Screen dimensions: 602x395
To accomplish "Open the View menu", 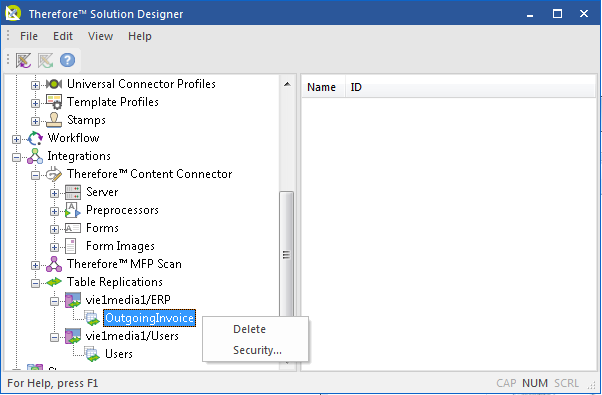I will pyautogui.click(x=100, y=36).
